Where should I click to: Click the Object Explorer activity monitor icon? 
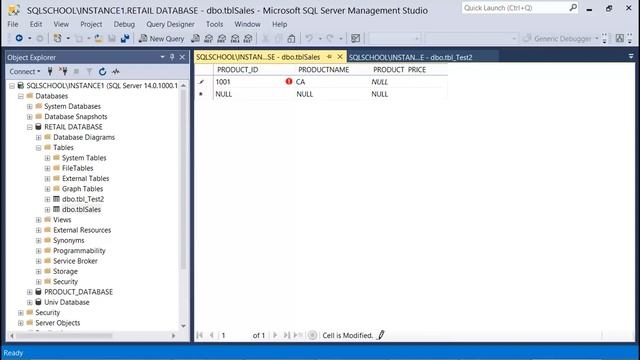116,71
